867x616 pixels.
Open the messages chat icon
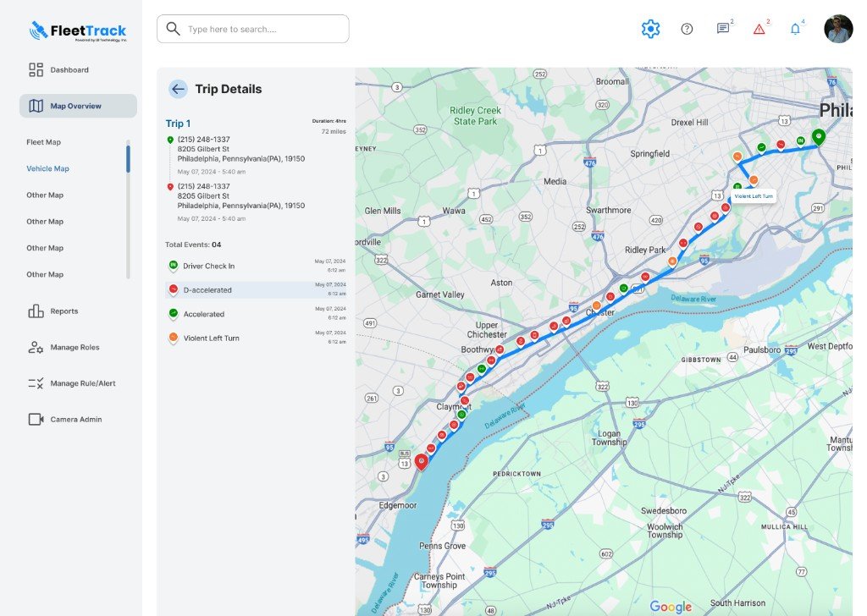(x=723, y=28)
